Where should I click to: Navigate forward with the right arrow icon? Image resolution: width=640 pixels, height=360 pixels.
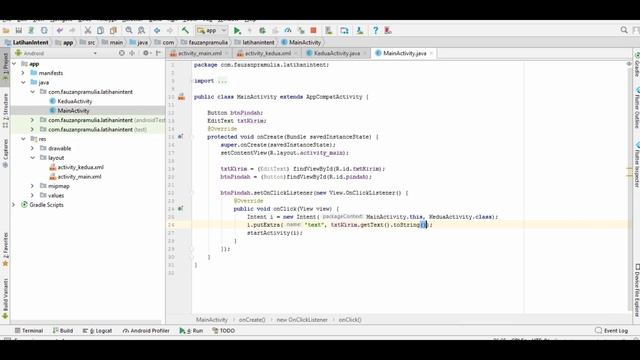[x=169, y=31]
